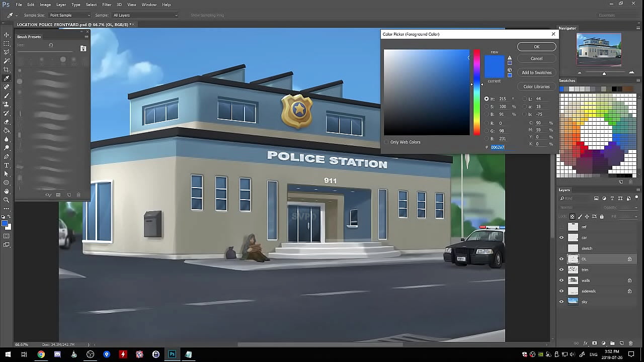Select the H radio button in Color Picker
Viewport: 644px width, 362px height.
[486, 99]
